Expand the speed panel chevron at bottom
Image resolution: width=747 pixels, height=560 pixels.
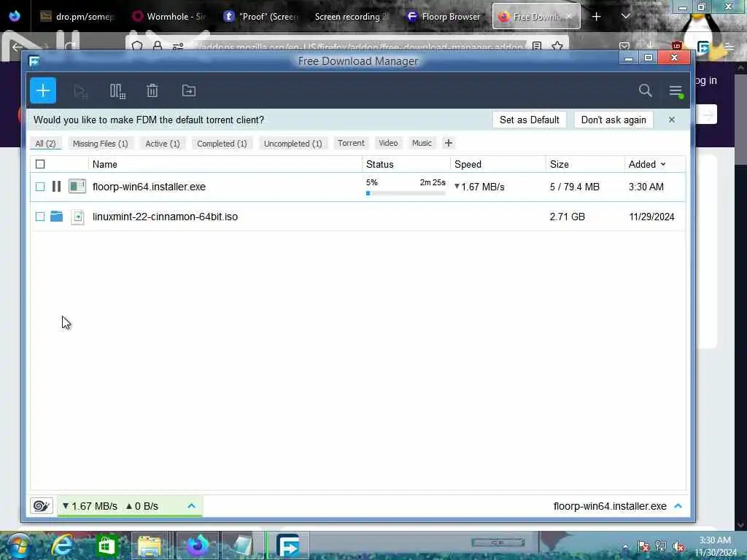[192, 506]
